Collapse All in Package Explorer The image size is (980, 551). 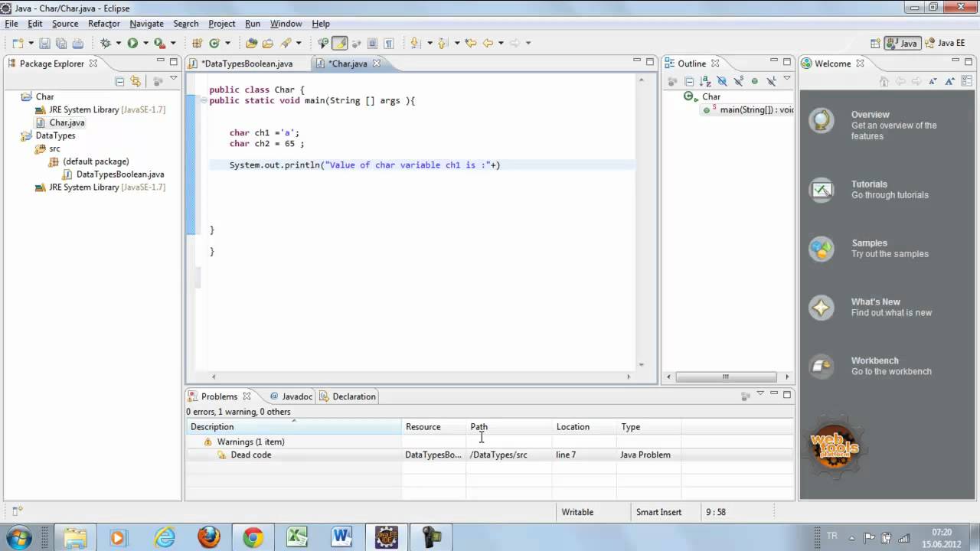pos(119,81)
